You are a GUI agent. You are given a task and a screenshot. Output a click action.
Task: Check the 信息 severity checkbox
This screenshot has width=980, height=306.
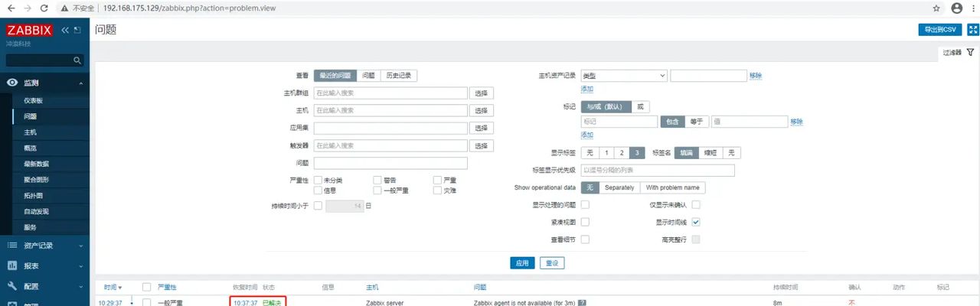[x=318, y=190]
